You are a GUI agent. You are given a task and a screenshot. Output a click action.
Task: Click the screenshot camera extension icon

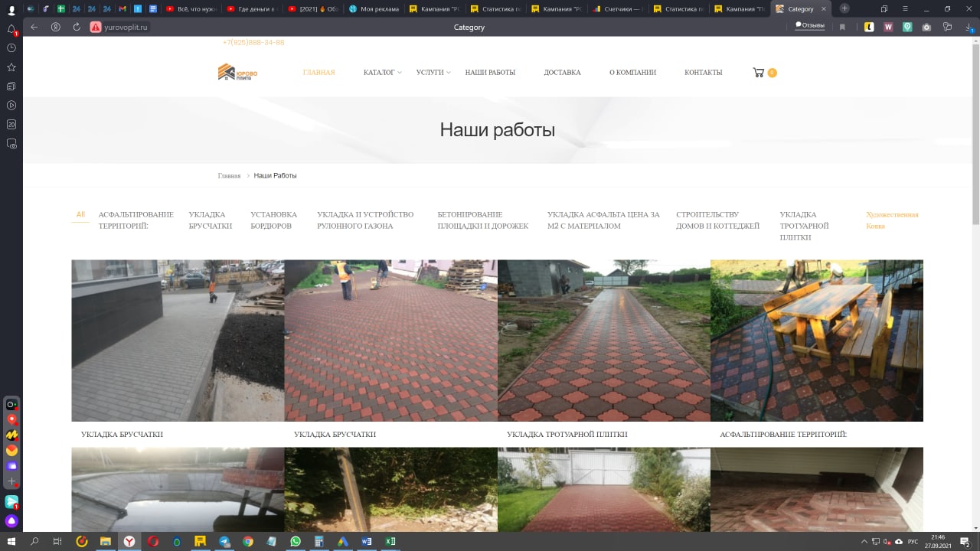point(926,27)
